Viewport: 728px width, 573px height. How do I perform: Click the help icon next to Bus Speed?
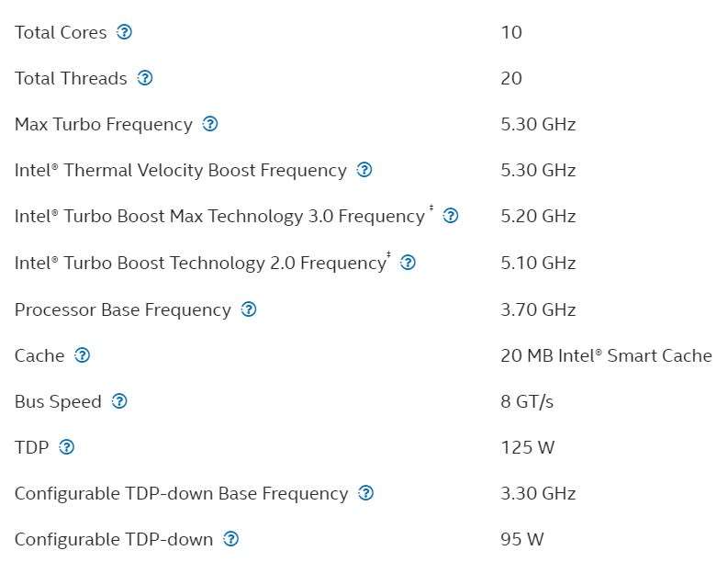(119, 401)
